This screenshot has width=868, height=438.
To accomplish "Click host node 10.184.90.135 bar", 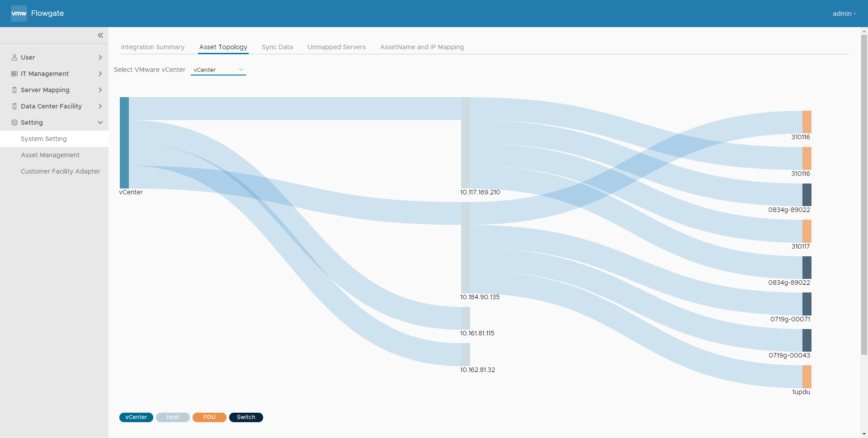I will tap(466, 248).
